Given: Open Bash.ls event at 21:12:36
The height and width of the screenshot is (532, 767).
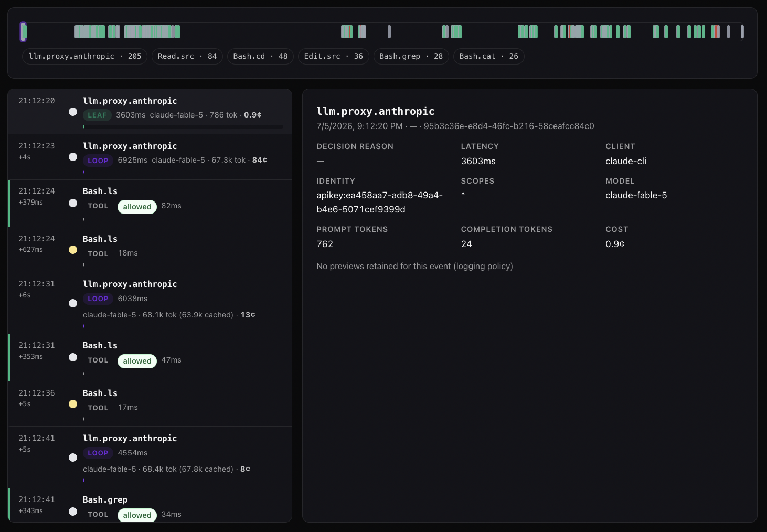Looking at the screenshot, I should (x=150, y=404).
